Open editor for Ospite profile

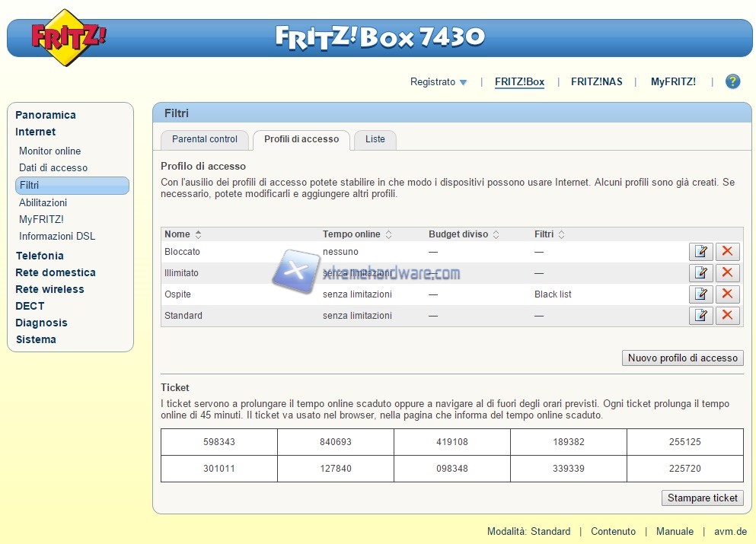coord(700,294)
